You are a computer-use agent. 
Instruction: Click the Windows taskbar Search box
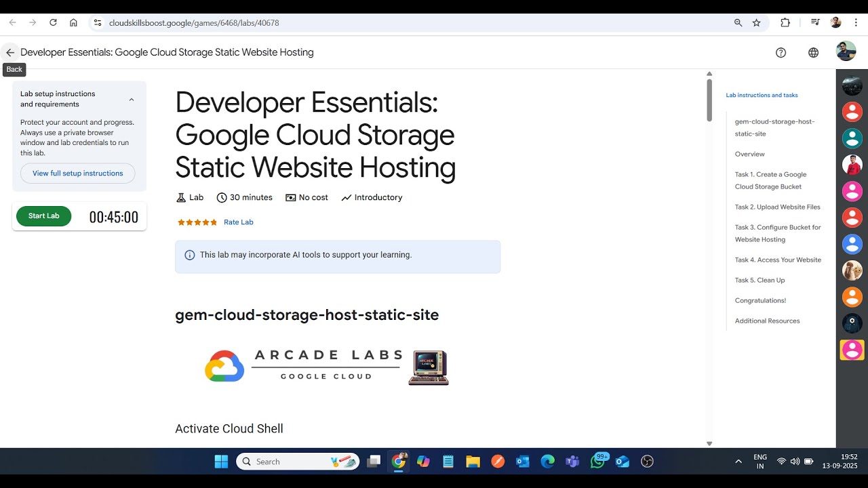pyautogui.click(x=298, y=462)
